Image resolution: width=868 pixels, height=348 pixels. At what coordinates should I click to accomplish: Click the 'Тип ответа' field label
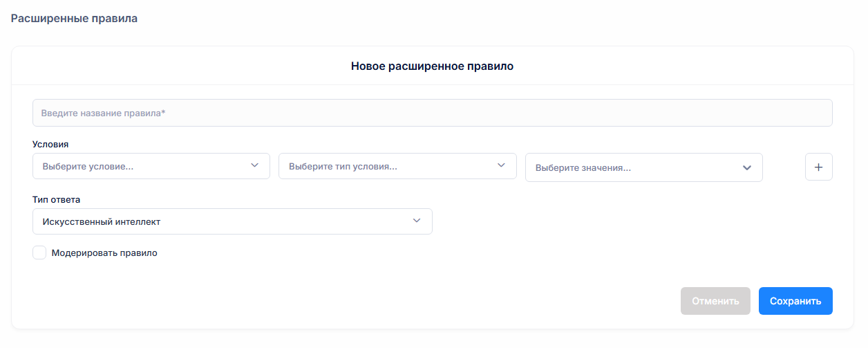tap(56, 200)
